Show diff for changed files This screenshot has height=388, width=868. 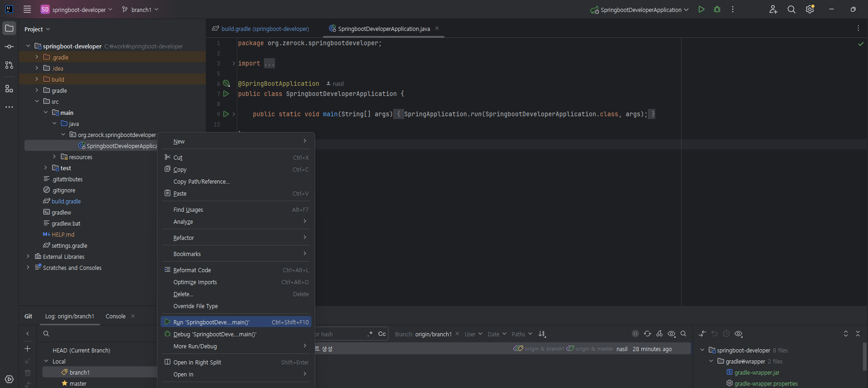click(x=702, y=334)
